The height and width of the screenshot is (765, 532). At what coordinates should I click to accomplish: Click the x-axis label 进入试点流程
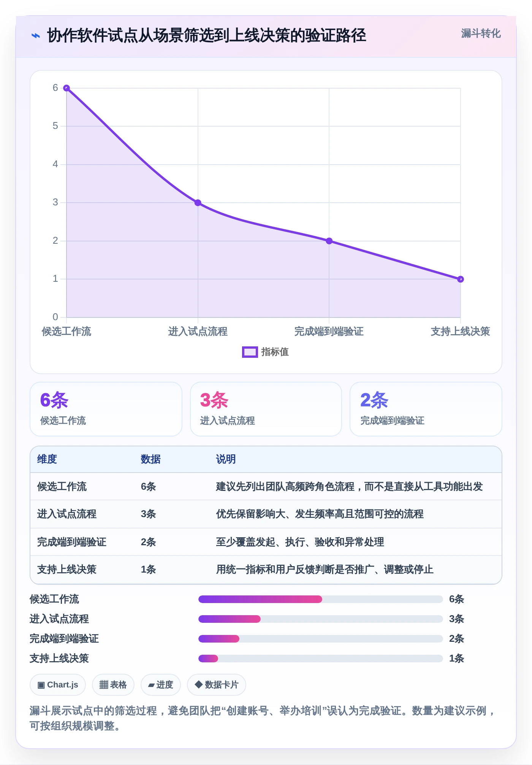(x=198, y=332)
